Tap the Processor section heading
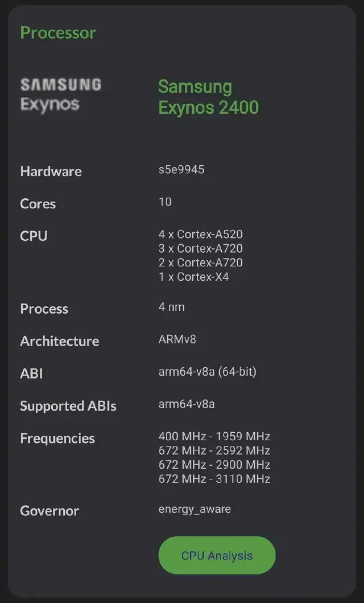Viewport: 364px width, 603px height. tap(57, 32)
